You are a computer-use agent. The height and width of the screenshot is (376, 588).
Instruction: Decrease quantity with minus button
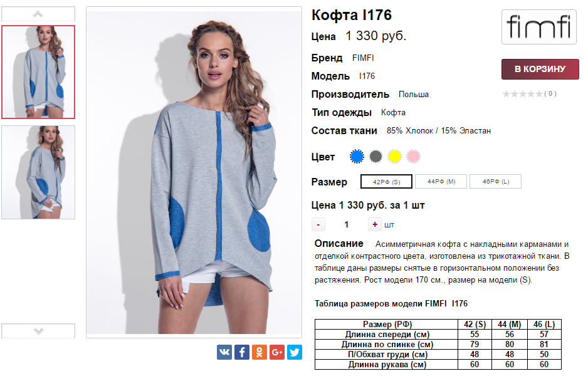point(318,224)
